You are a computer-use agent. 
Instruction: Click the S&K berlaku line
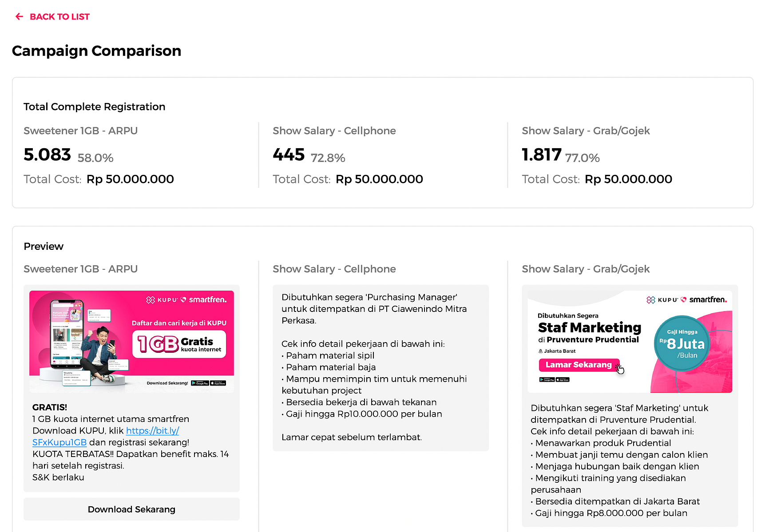(58, 477)
